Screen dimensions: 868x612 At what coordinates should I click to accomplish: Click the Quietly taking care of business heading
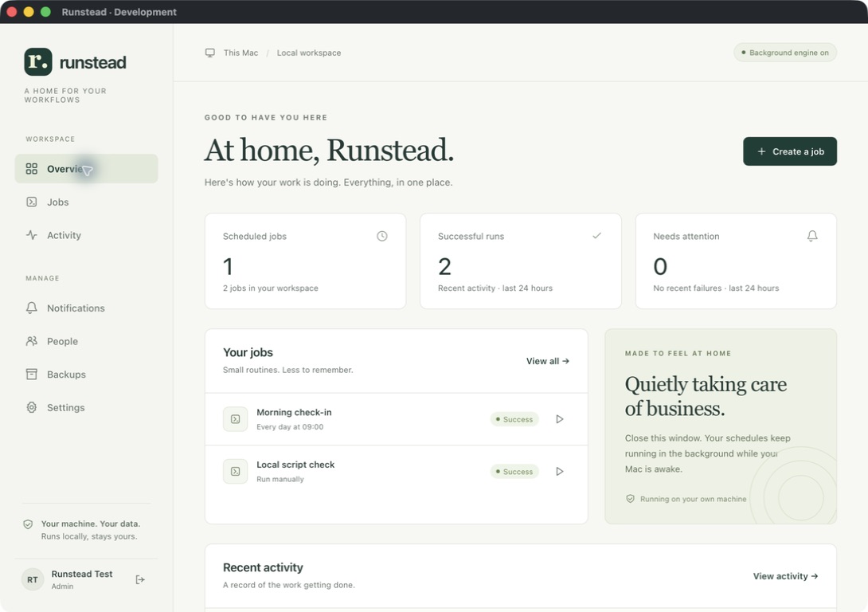coord(706,396)
